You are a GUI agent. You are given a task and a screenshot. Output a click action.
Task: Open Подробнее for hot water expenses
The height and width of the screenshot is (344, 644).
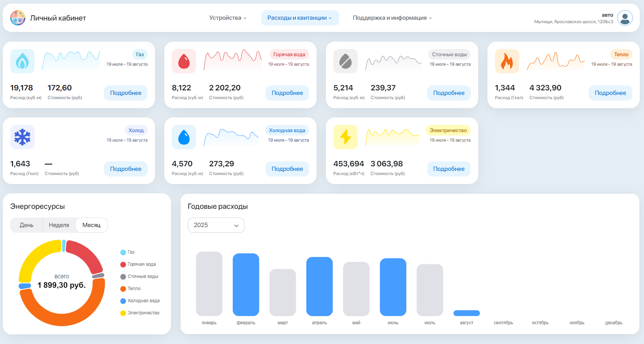coord(287,93)
